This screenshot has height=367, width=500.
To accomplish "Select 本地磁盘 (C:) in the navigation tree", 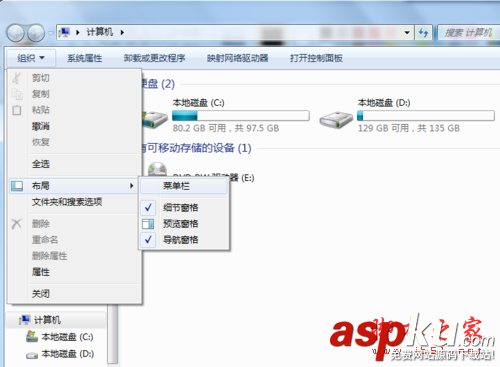I will [x=67, y=337].
